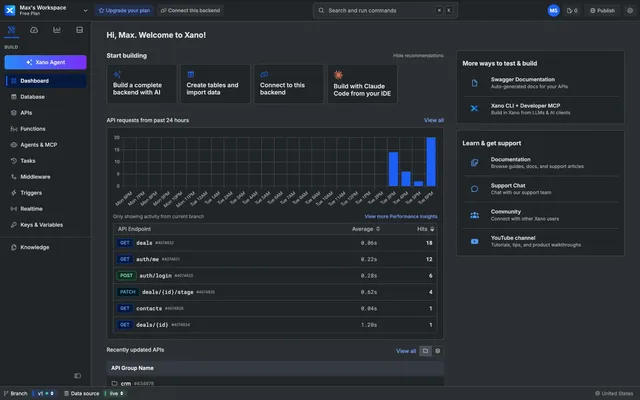Open the MS user avatar menu
Viewport: 640px width, 400px height.
[553, 11]
